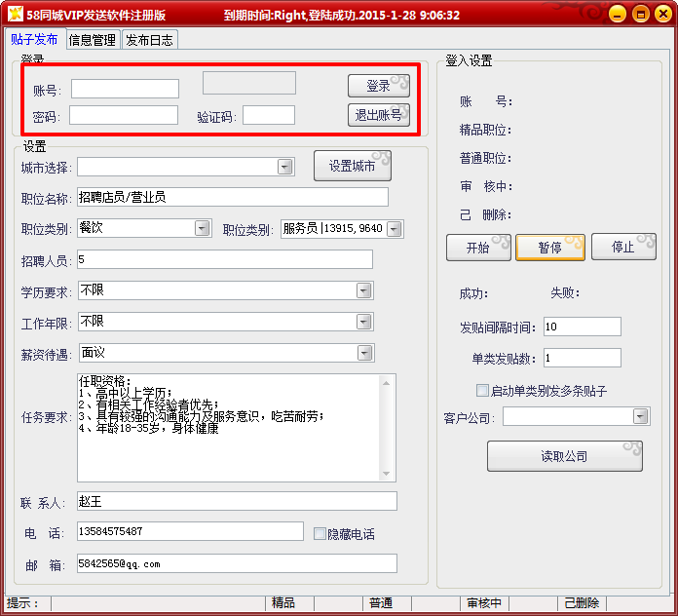Click the 发贴间隔时间 field showing 10
This screenshot has width=678, height=616.
click(583, 327)
